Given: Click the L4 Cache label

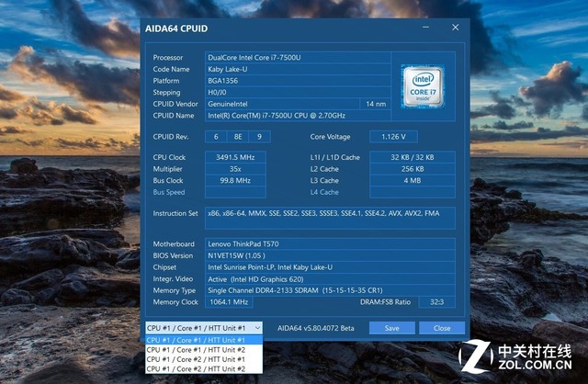Looking at the screenshot, I should (324, 192).
